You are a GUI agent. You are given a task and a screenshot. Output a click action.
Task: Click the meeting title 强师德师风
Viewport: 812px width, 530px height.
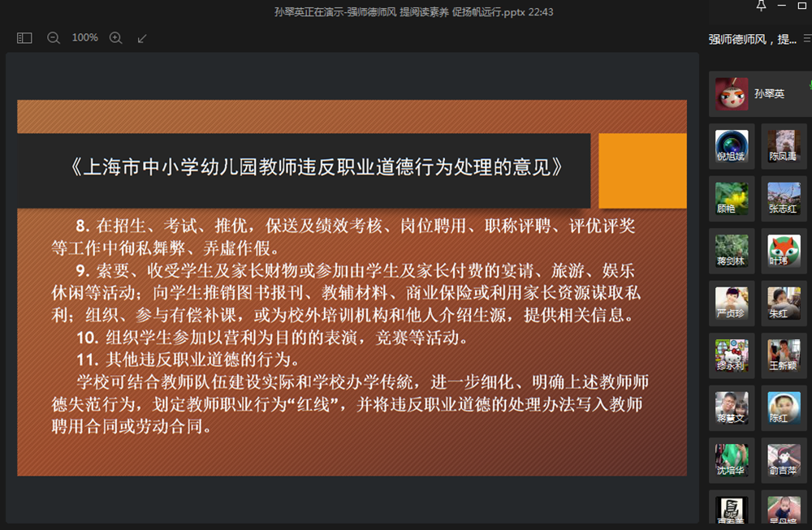(x=753, y=39)
